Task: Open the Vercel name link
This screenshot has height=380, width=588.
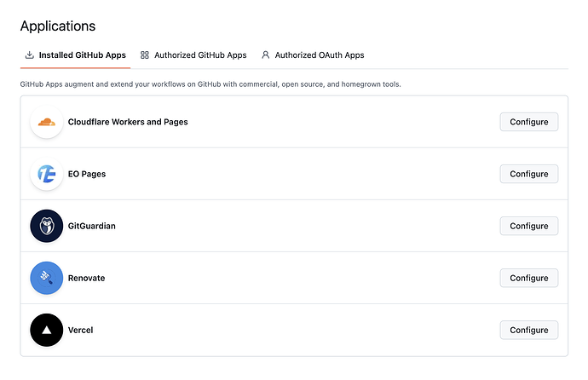Action: click(x=80, y=331)
